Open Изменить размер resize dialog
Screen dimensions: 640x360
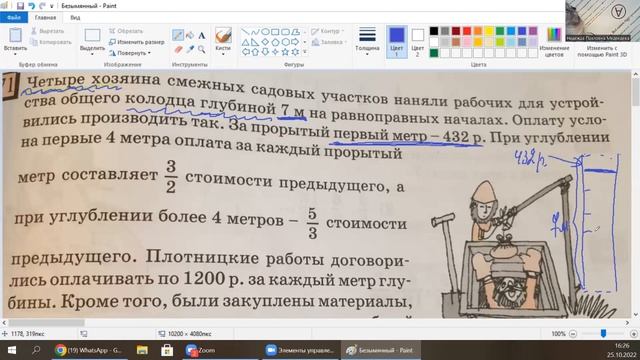coord(137,42)
